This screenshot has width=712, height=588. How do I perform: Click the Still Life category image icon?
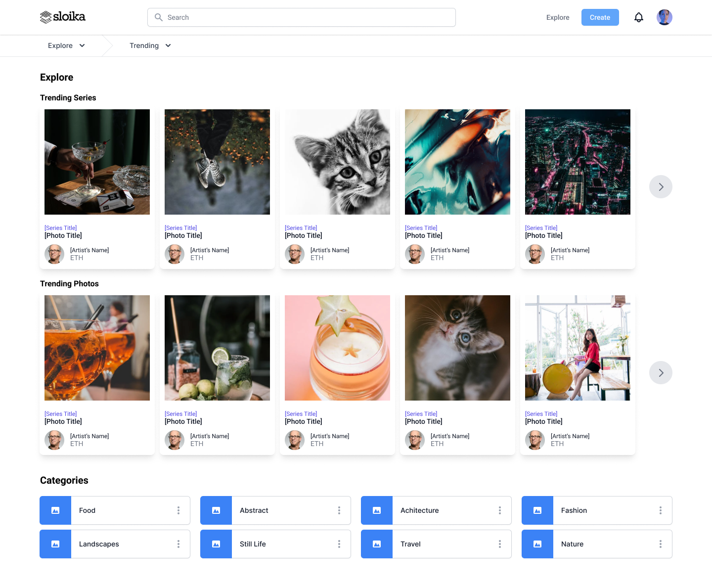216,544
